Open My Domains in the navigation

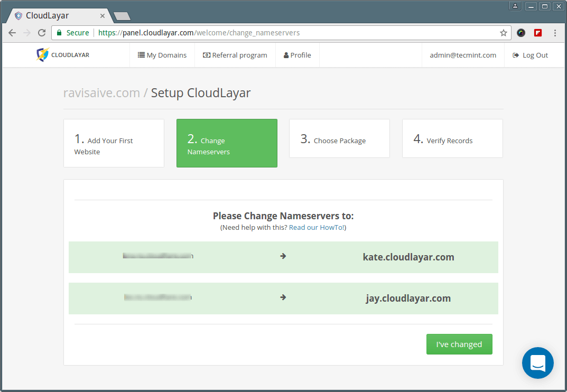162,55
